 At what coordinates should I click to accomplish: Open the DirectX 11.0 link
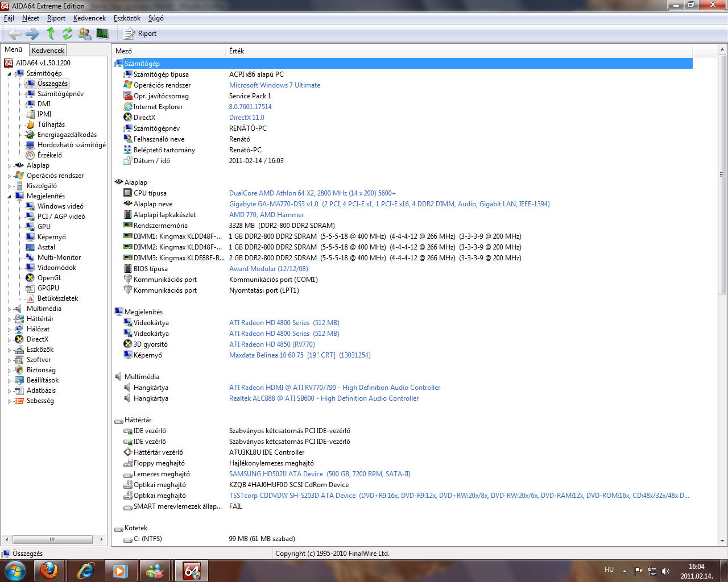coord(247,118)
